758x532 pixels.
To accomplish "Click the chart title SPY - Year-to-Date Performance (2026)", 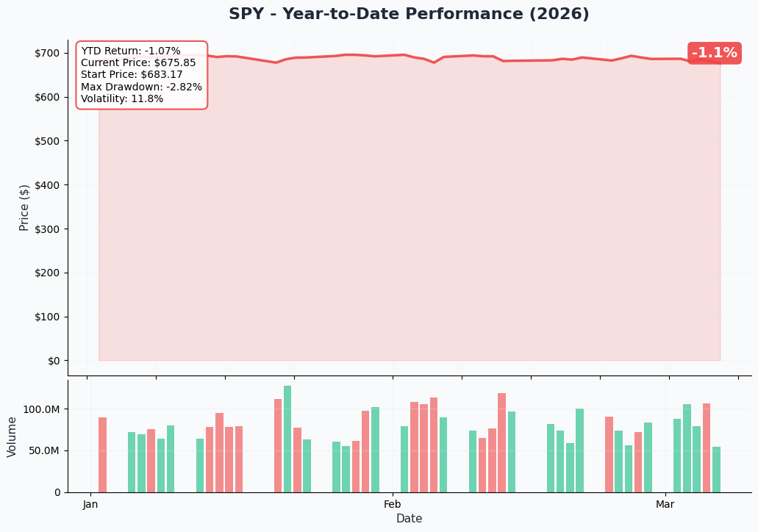I will click(x=409, y=13).
